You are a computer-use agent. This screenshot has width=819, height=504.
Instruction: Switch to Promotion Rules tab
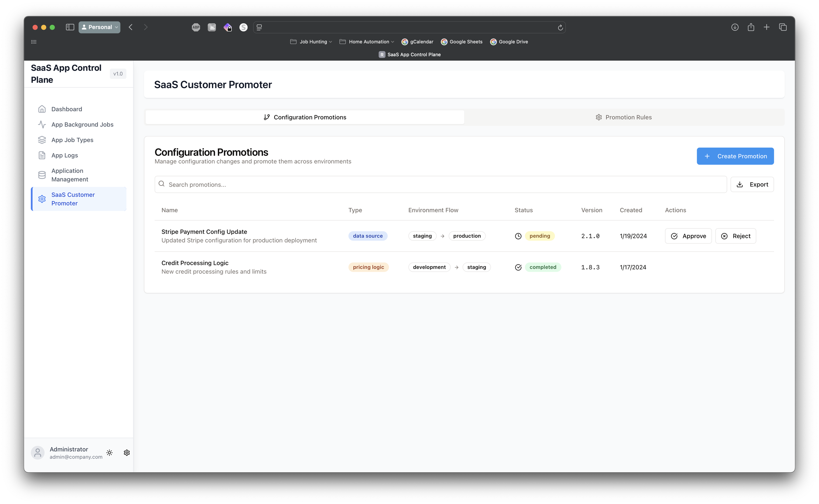(623, 117)
